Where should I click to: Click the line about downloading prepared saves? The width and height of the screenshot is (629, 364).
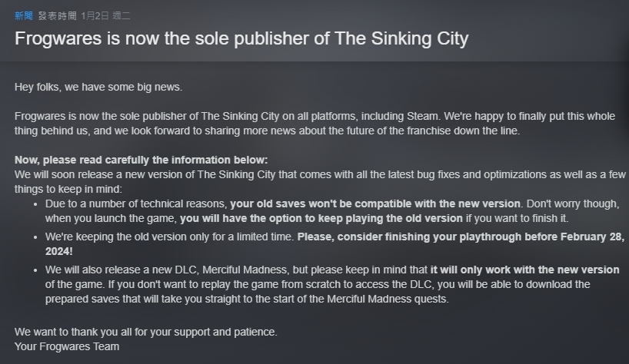(x=247, y=299)
